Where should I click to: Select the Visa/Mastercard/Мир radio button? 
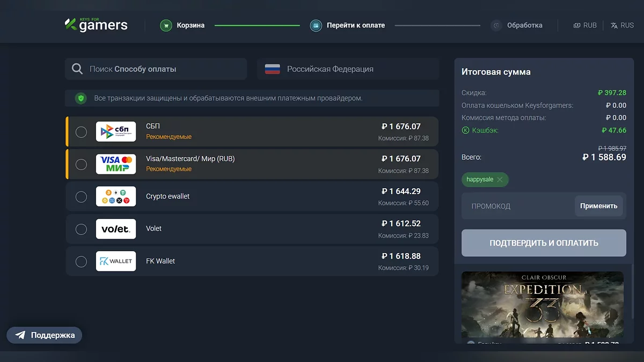81,164
